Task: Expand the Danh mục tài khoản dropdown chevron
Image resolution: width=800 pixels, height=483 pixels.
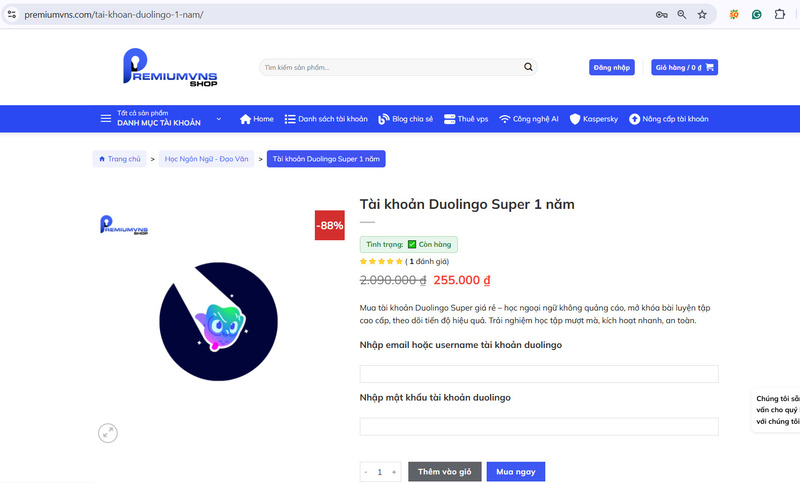Action: point(218,119)
